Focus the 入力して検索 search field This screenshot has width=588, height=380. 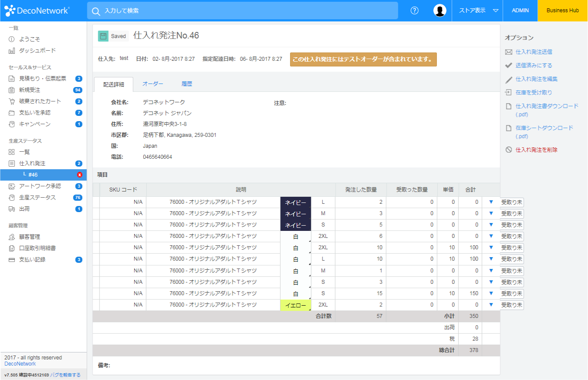tap(242, 10)
